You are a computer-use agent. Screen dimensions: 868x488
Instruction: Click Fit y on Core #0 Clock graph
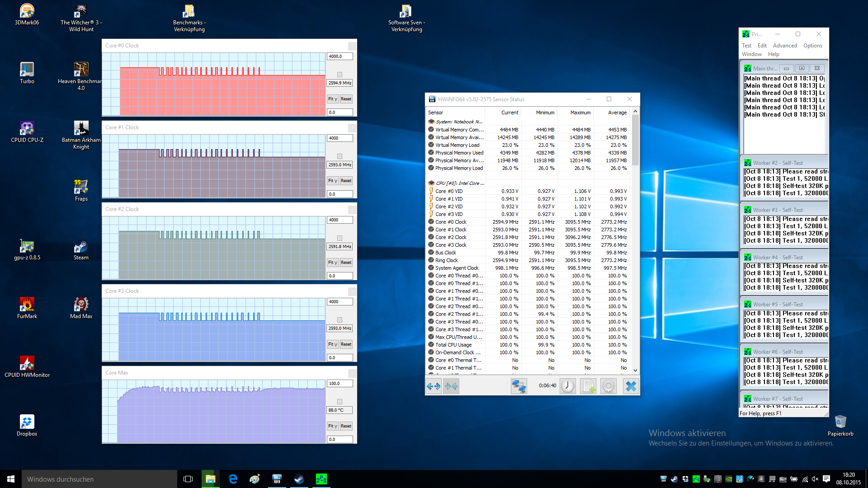[x=333, y=99]
